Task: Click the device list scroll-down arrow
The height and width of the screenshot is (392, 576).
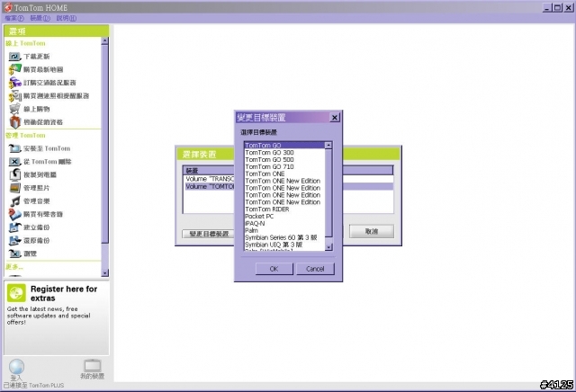Action: pyautogui.click(x=328, y=247)
